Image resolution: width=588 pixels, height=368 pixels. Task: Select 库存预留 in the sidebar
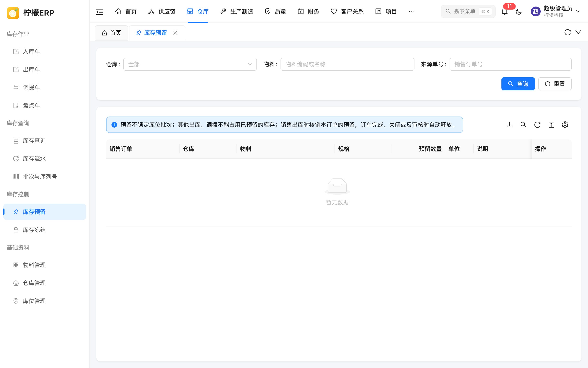[x=45, y=212]
